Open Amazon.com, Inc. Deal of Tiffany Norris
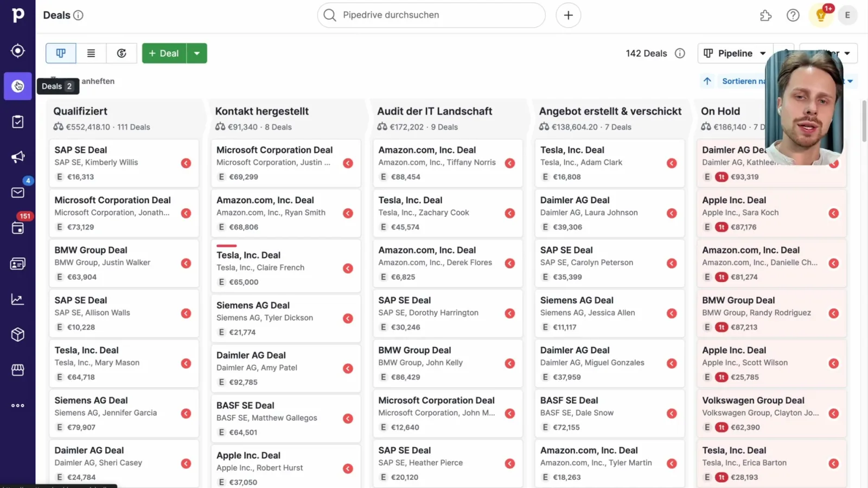 [448, 163]
